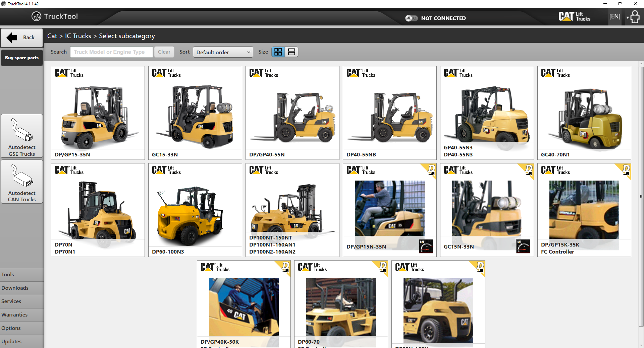Open the Updates sidebar item
Screen dimensions: 644x348
(22, 341)
